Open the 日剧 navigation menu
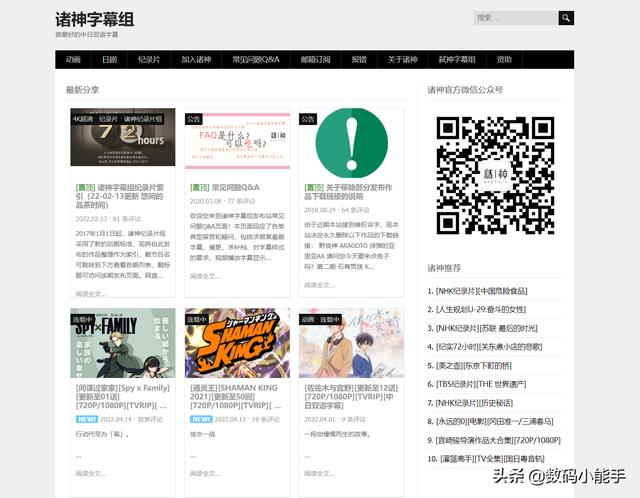 [109, 60]
